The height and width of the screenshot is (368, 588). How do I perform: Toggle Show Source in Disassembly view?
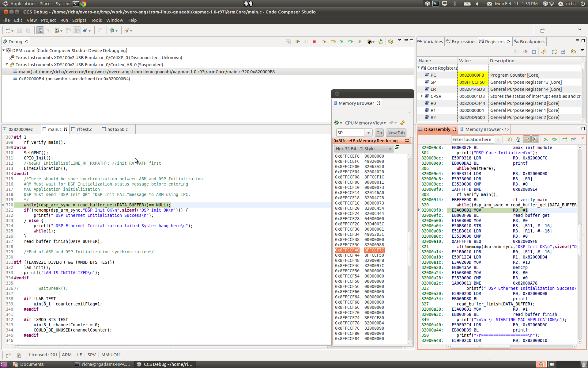pyautogui.click(x=535, y=140)
